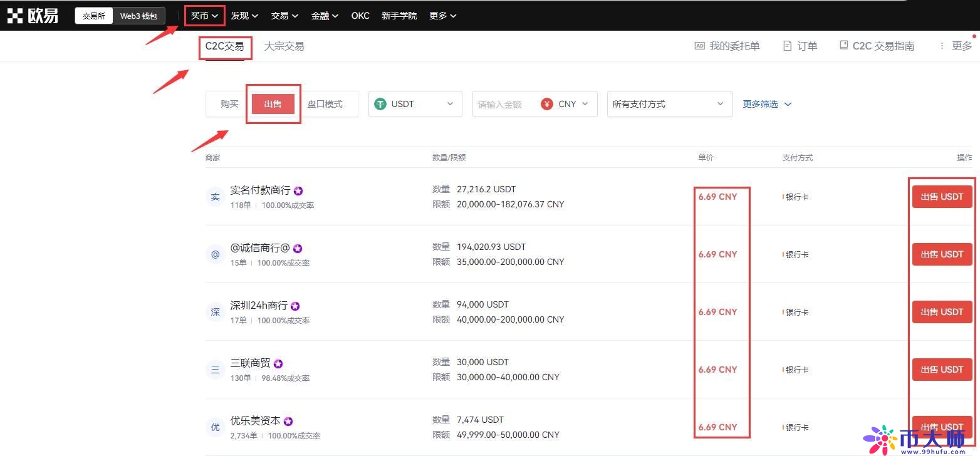The width and height of the screenshot is (980, 456).
Task: Switch to Web3 钱包 mode
Action: coord(138,16)
